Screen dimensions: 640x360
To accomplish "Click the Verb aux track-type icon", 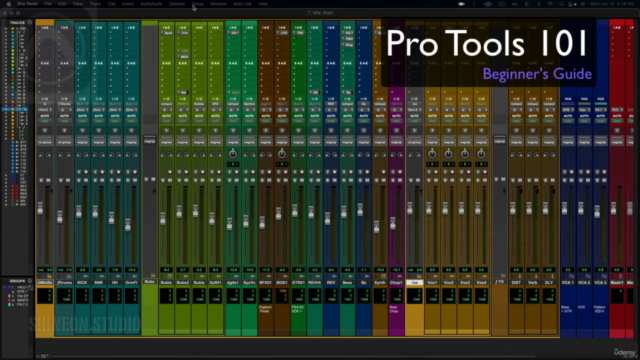I will [536, 276].
